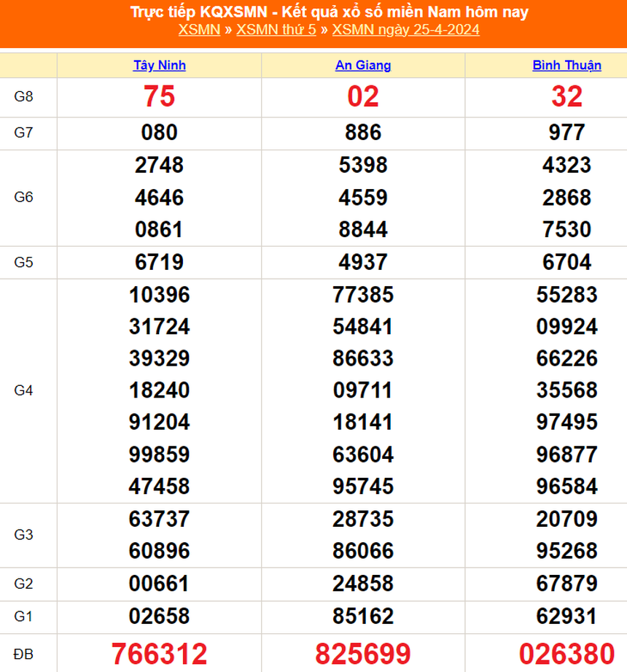The height and width of the screenshot is (672, 627).
Task: Open the Tây Ninh results link
Action: (x=159, y=65)
